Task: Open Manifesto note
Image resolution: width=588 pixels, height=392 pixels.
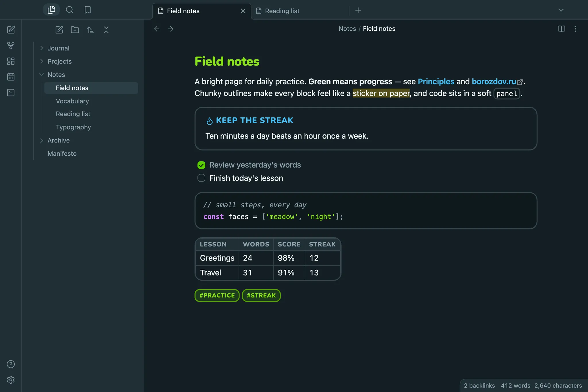Action: tap(62, 154)
